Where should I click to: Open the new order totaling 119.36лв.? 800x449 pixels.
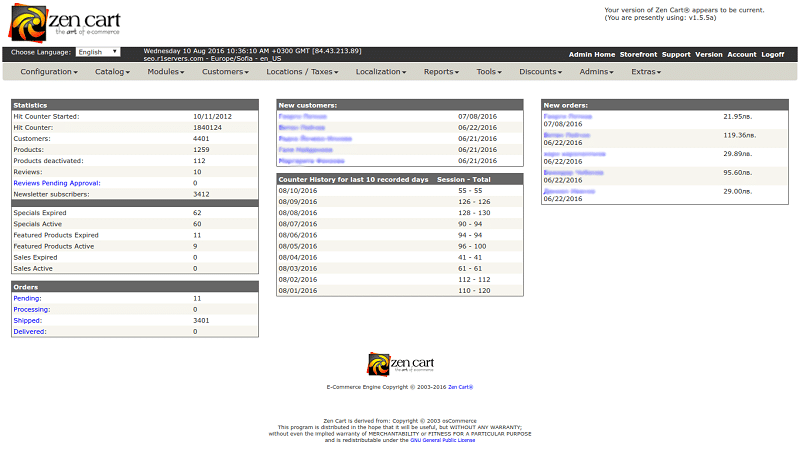566,135
